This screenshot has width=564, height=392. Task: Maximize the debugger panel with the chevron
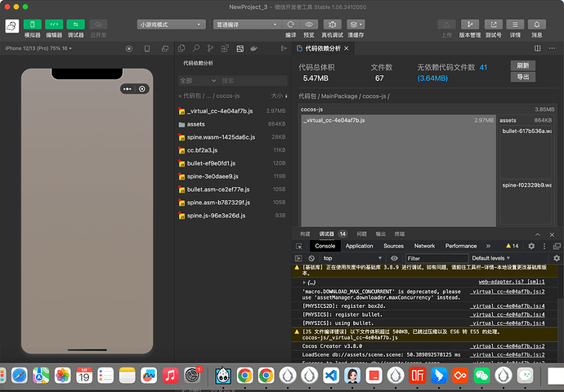537,234
